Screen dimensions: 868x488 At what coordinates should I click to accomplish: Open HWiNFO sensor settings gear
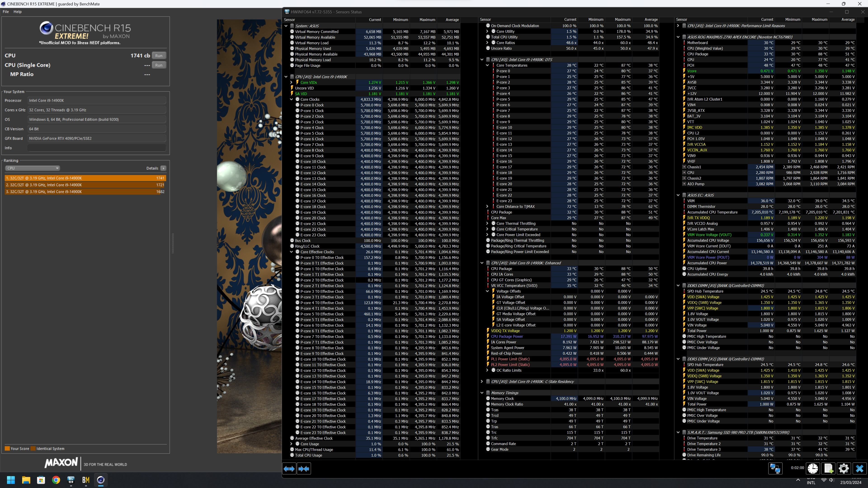844,469
